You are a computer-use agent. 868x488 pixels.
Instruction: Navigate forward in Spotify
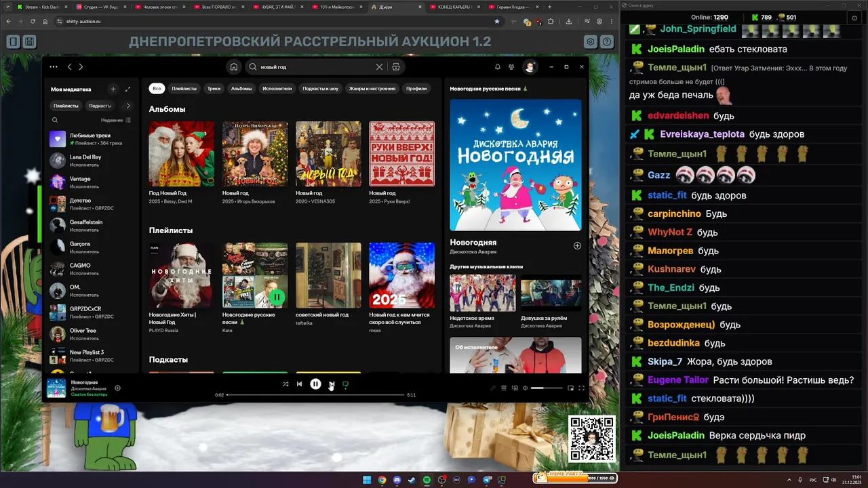(x=81, y=67)
